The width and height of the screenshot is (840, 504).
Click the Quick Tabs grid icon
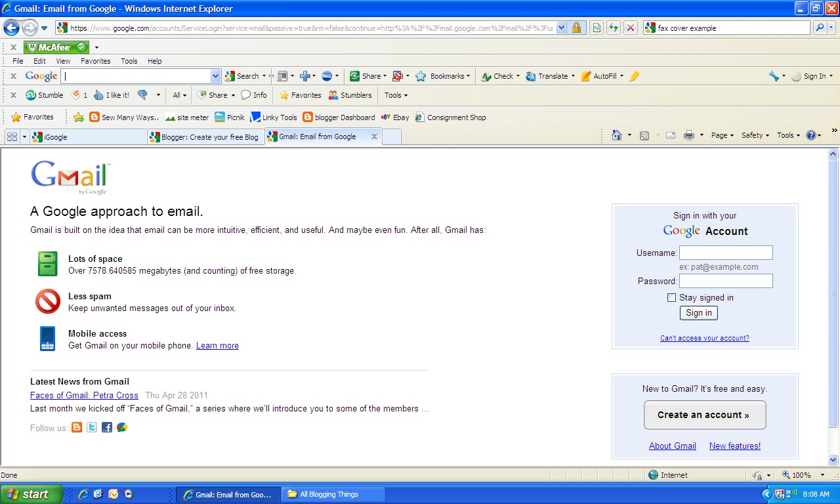[x=12, y=136]
